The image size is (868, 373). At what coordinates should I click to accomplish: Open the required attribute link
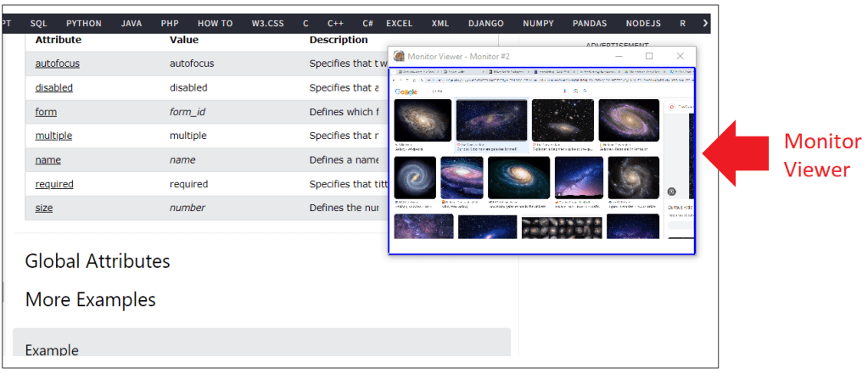click(x=54, y=184)
